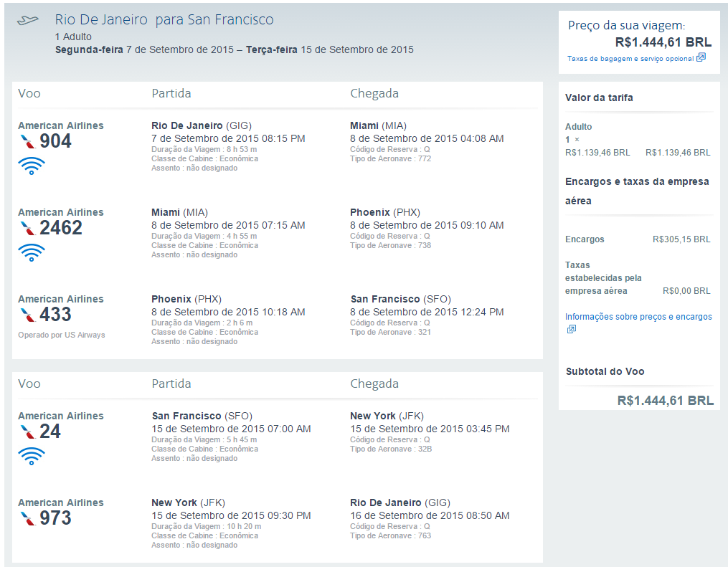Click the American Airlines logo next to 433
Viewport: 728px width, 567px height.
coord(28,315)
